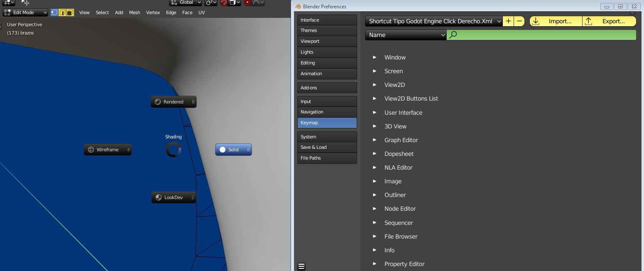The width and height of the screenshot is (644, 271).
Task: Open the Mesh menu in viewport header
Action: coord(135,12)
